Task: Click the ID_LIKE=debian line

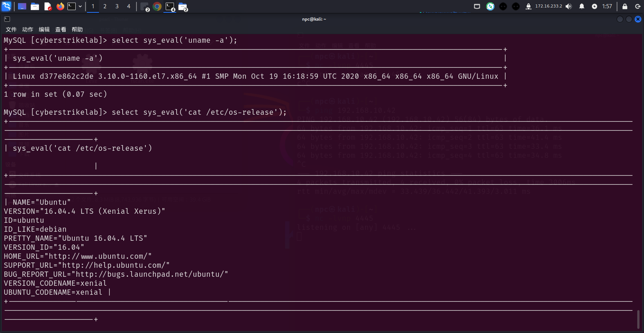Action: click(35, 229)
